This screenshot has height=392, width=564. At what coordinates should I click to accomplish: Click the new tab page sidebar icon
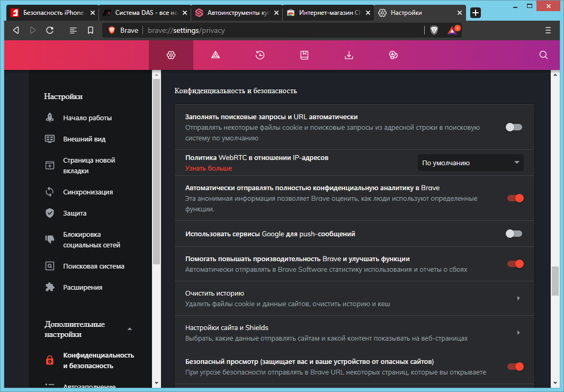(50, 165)
